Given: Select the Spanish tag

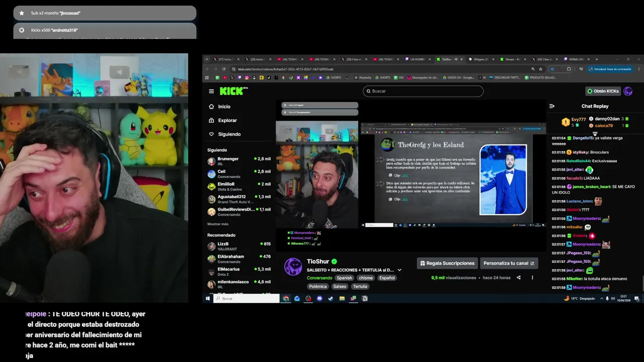Looking at the screenshot, I should coord(345,278).
